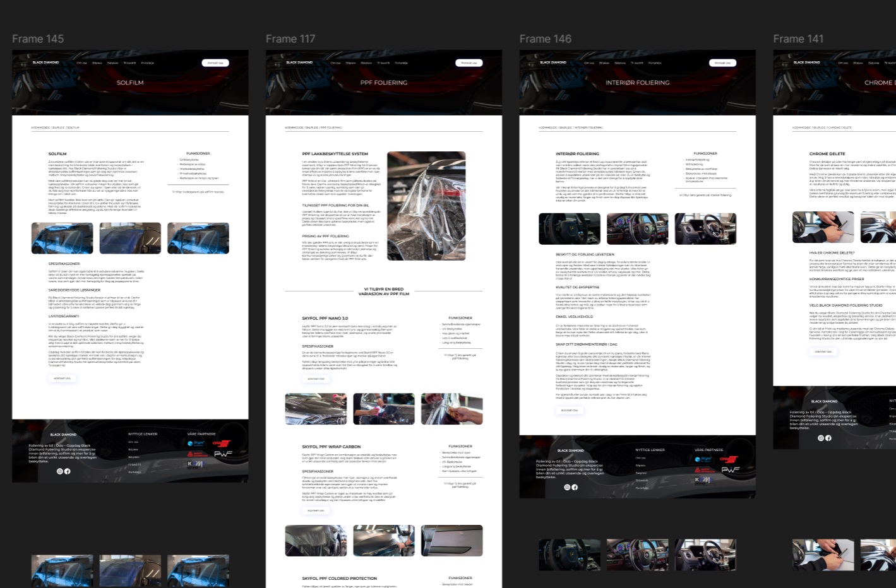Click the white contact button in Frame 145 header
The height and width of the screenshot is (588, 896).
[215, 63]
